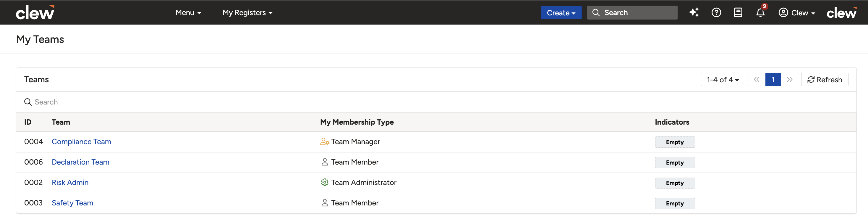Click the My Membership Type column header
The width and height of the screenshot is (868, 222).
pyautogui.click(x=357, y=122)
